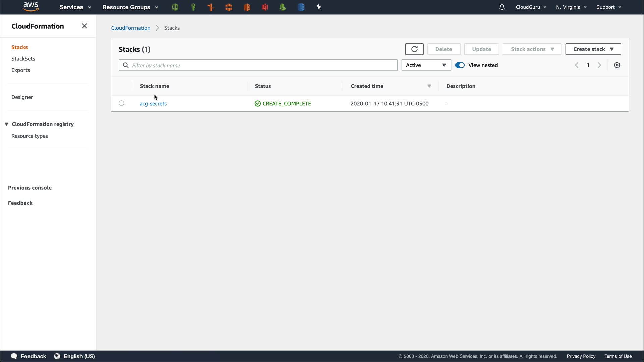Select the acg-secrets stack radio button
The width and height of the screenshot is (644, 362).
pos(121,103)
